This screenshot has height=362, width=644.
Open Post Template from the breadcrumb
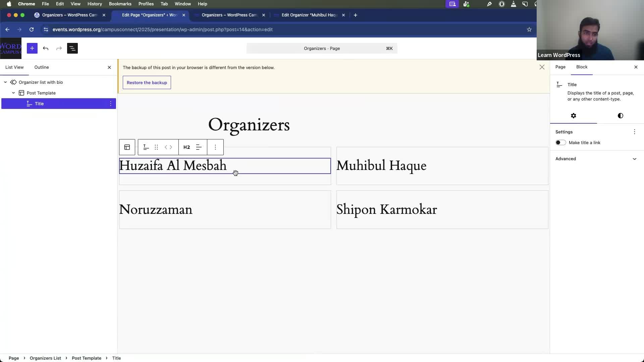click(87, 358)
